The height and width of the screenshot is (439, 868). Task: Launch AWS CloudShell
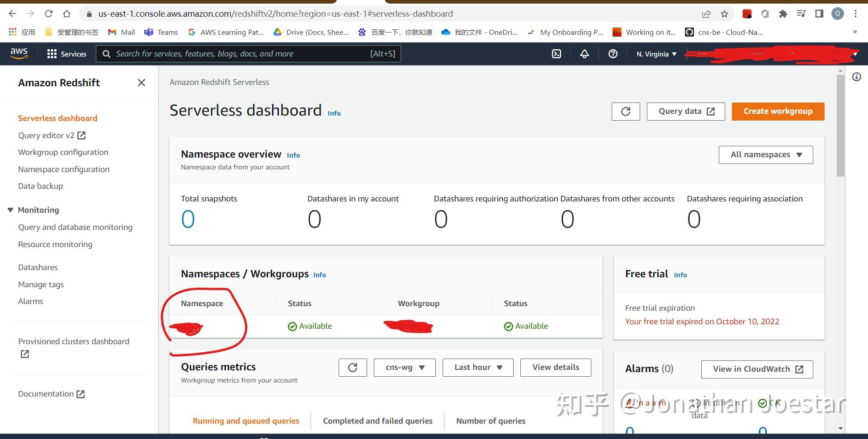556,54
